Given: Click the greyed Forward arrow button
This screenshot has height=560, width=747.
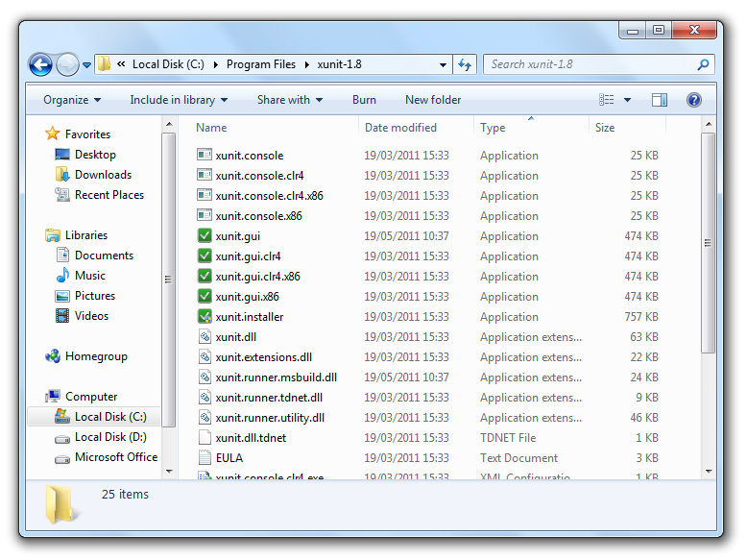Looking at the screenshot, I should tap(67, 64).
